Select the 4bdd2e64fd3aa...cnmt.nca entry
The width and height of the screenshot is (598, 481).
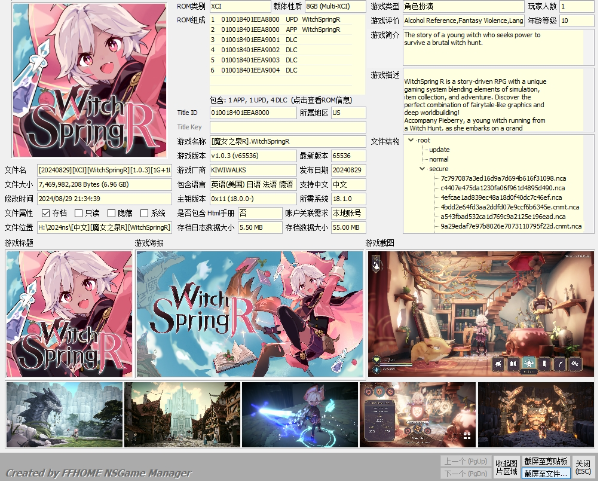coord(510,207)
